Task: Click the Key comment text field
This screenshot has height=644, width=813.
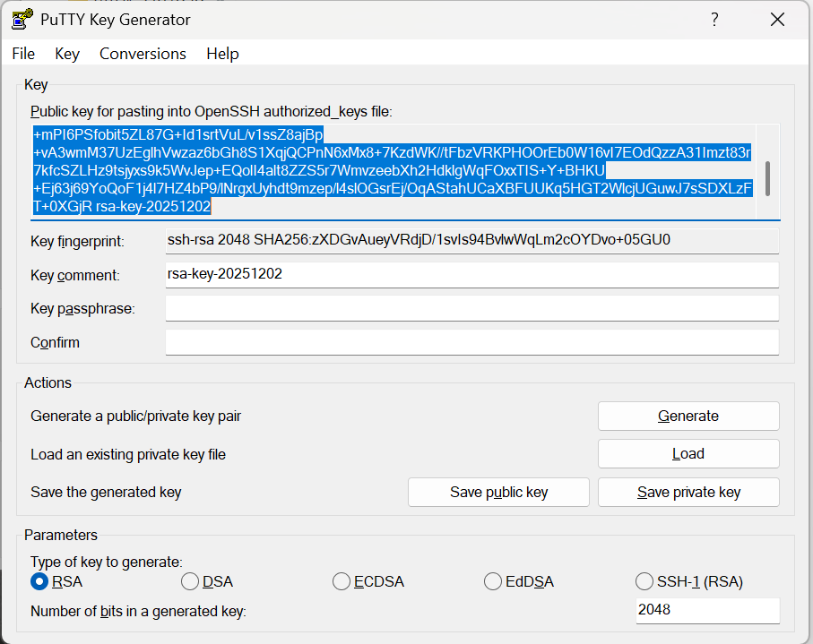Action: [471, 275]
